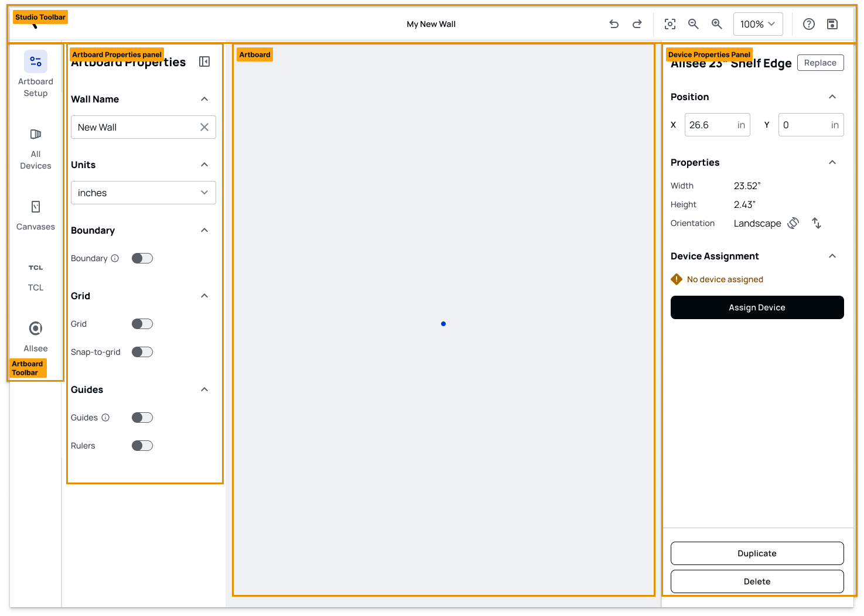Zoom out the artboard view
The height and width of the screenshot is (616, 864).
(x=694, y=24)
